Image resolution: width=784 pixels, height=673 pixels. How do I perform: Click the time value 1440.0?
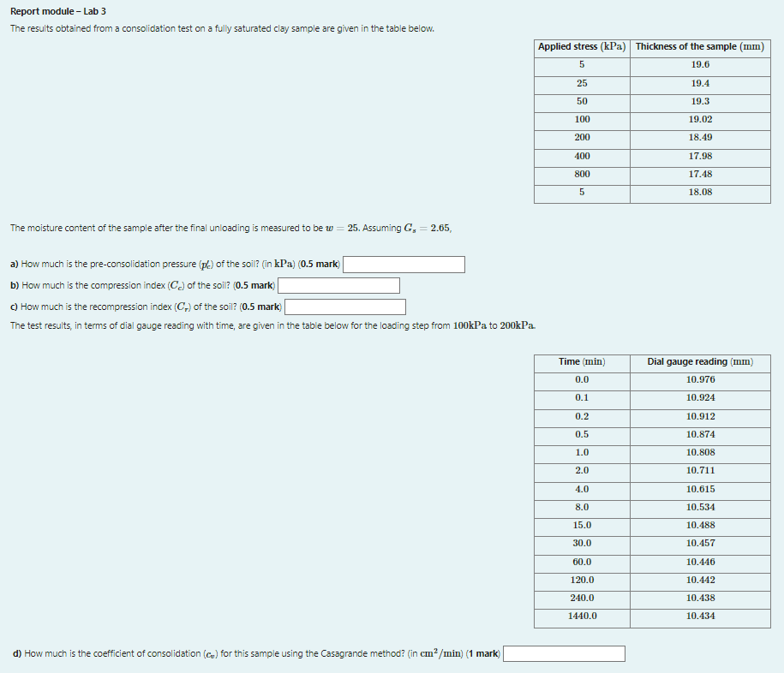582,616
